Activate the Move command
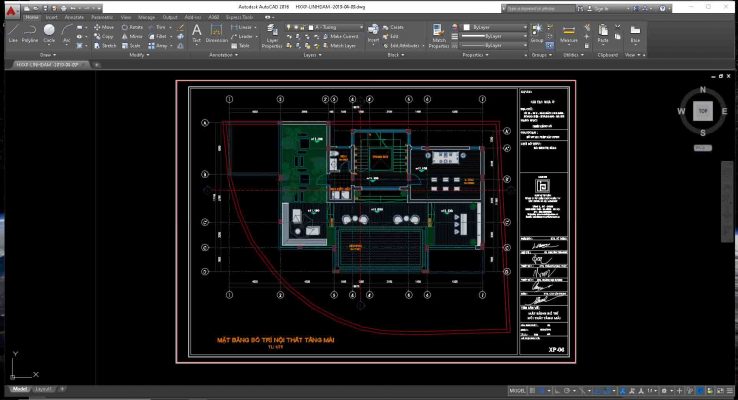The width and height of the screenshot is (738, 400). tap(104, 27)
